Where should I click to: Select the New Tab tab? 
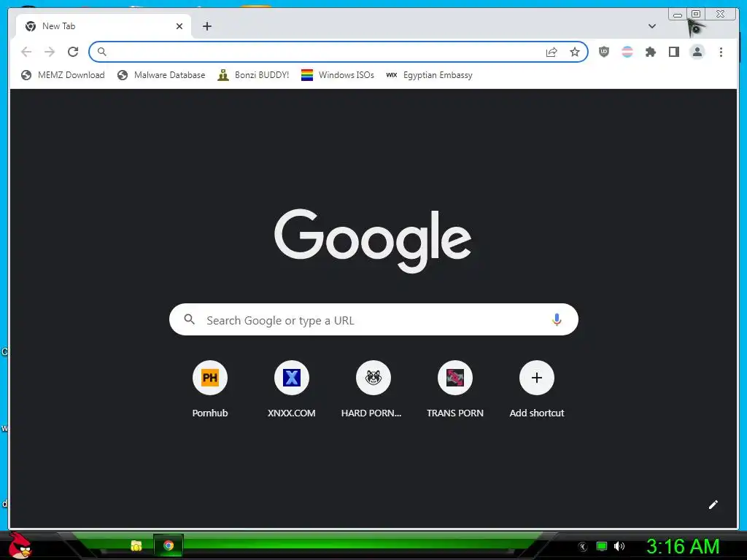coord(104,26)
